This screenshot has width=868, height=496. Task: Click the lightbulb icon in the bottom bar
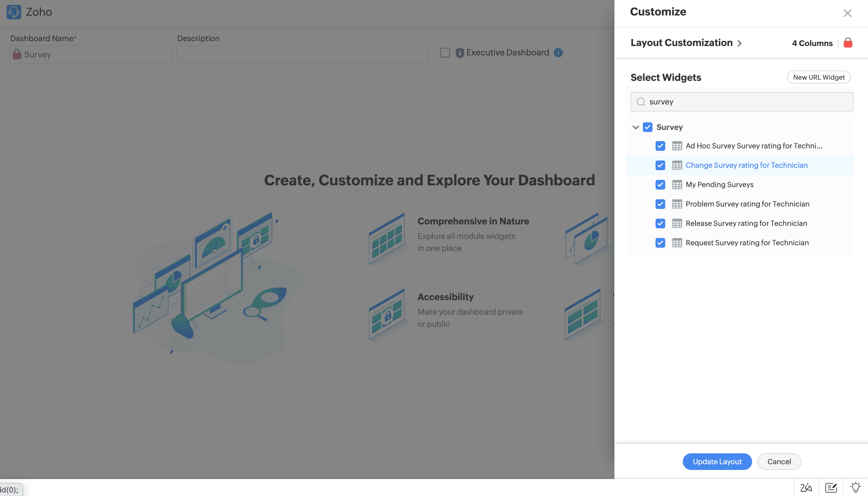855,488
